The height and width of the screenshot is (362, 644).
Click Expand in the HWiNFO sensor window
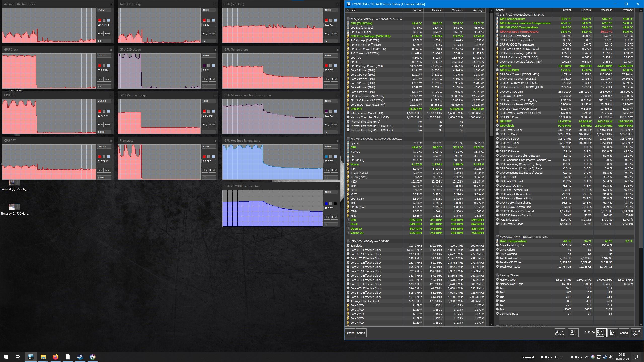[x=350, y=333]
